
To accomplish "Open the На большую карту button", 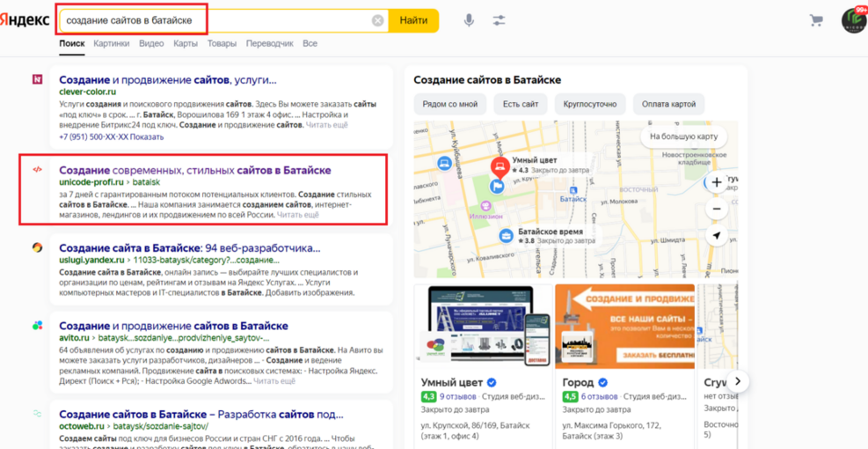I will pyautogui.click(x=683, y=136).
